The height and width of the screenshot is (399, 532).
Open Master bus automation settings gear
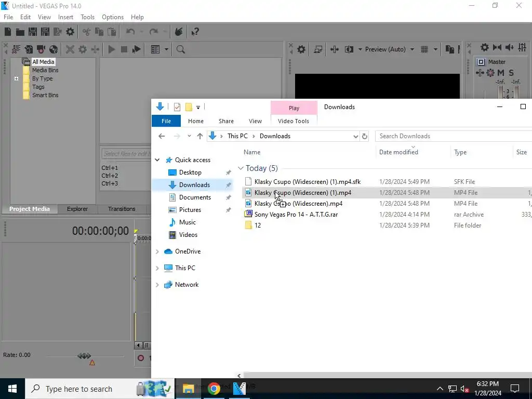coord(490,73)
